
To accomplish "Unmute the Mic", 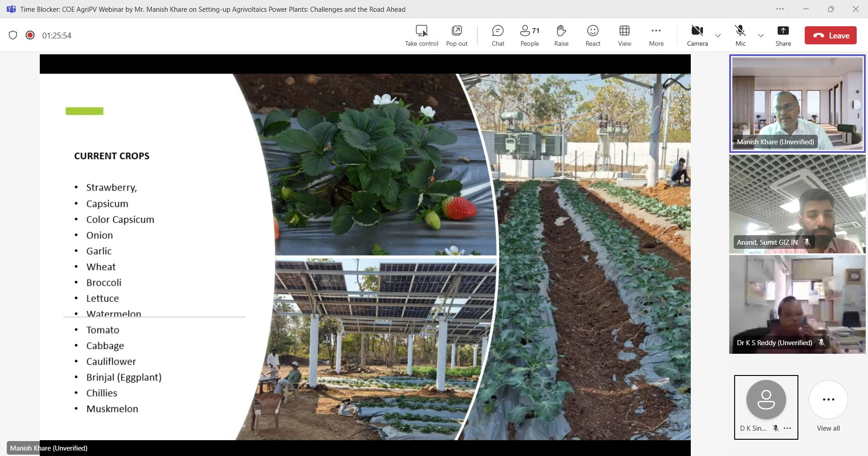I will click(740, 35).
